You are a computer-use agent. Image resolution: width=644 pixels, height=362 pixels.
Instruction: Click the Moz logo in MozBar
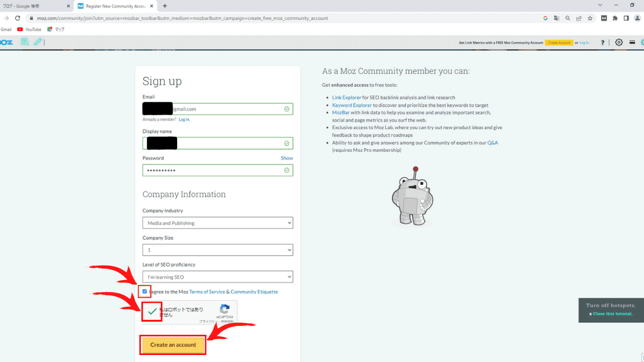coord(6,42)
